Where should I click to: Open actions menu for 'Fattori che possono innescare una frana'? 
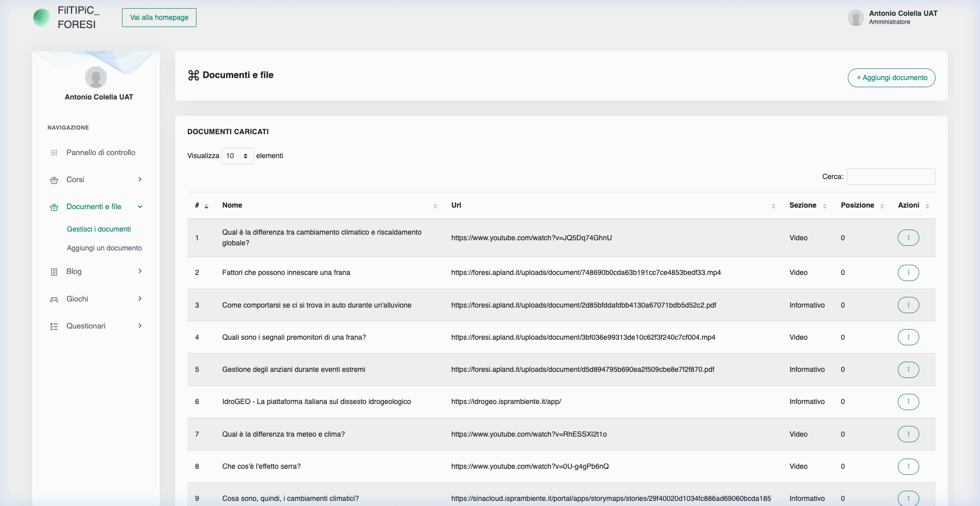[908, 272]
